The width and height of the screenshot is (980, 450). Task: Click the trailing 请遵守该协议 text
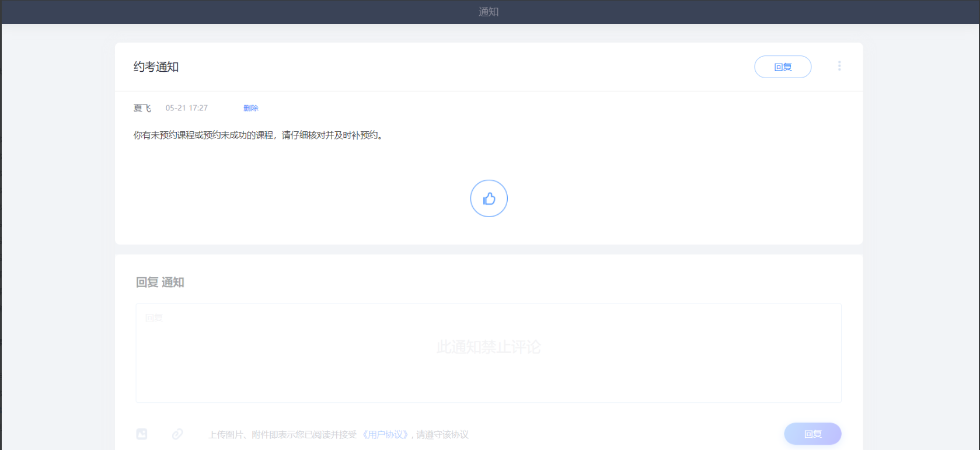[x=442, y=435]
